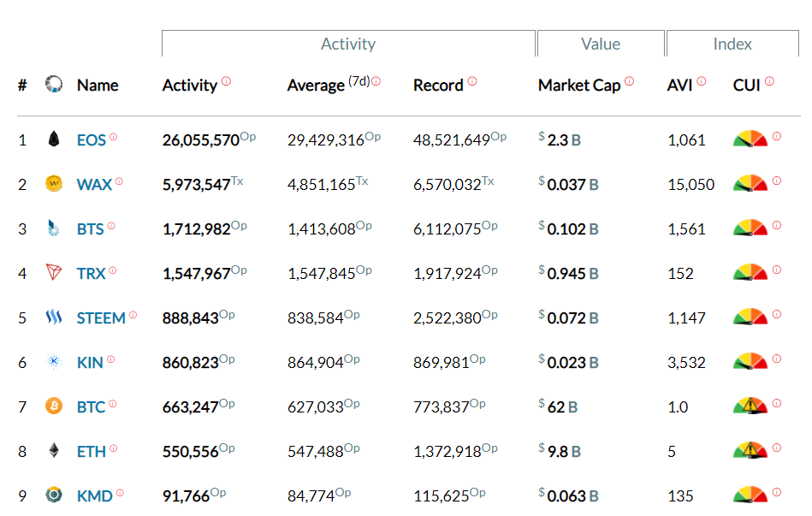Open info icon next to AVI header
812x516 pixels.
(x=701, y=80)
